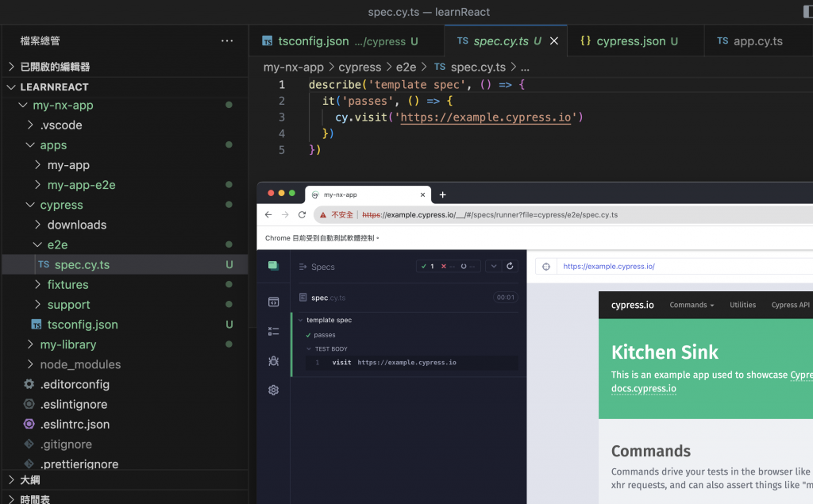The width and height of the screenshot is (813, 504).
Task: Select the passes test entry
Action: click(x=321, y=335)
